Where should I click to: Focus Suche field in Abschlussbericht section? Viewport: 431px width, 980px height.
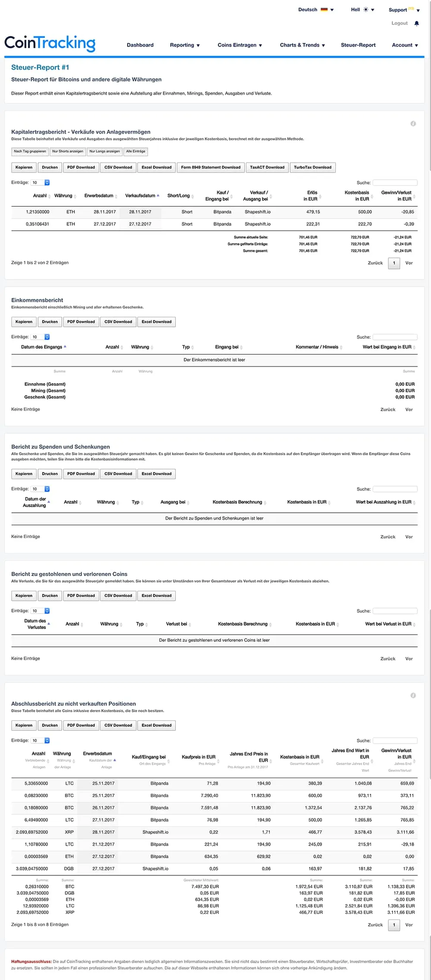(x=395, y=741)
